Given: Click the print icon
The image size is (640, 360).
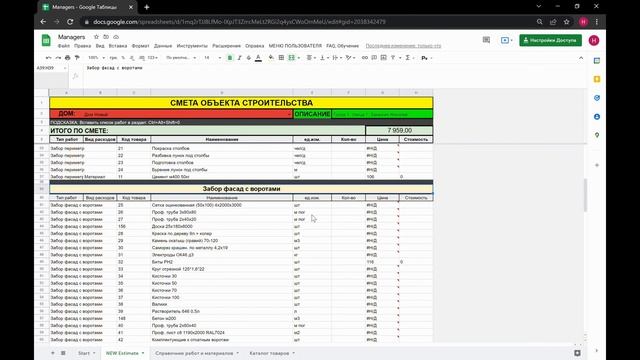Looking at the screenshot, I should coord(68,58).
